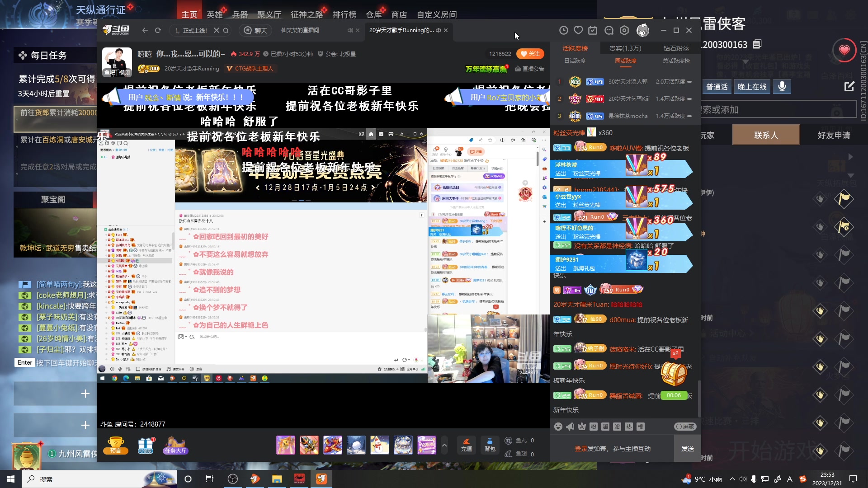Click 滤 filter icon in chat toolbar
The image size is (868, 488).
point(617,427)
